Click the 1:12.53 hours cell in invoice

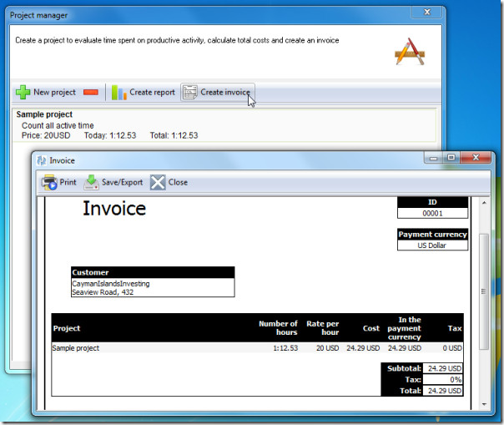(x=285, y=348)
